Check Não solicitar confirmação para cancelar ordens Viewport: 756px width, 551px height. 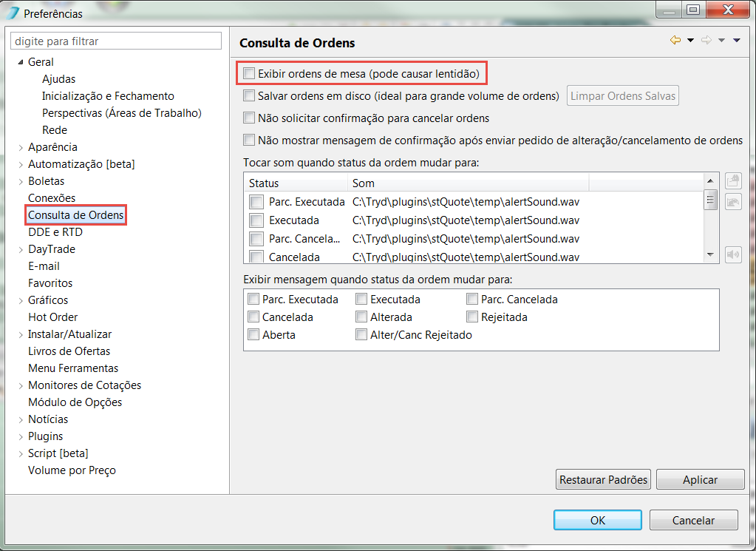click(x=249, y=118)
